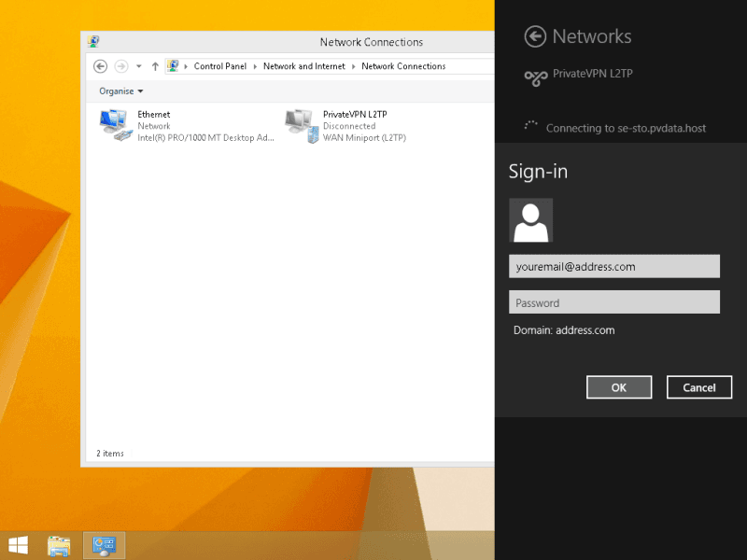Image resolution: width=747 pixels, height=560 pixels.
Task: Click Network and Internet breadcrumb
Action: [x=303, y=66]
